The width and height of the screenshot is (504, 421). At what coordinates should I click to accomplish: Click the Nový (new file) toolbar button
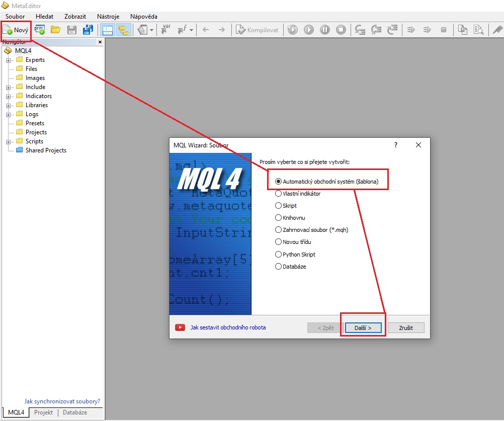pos(16,30)
